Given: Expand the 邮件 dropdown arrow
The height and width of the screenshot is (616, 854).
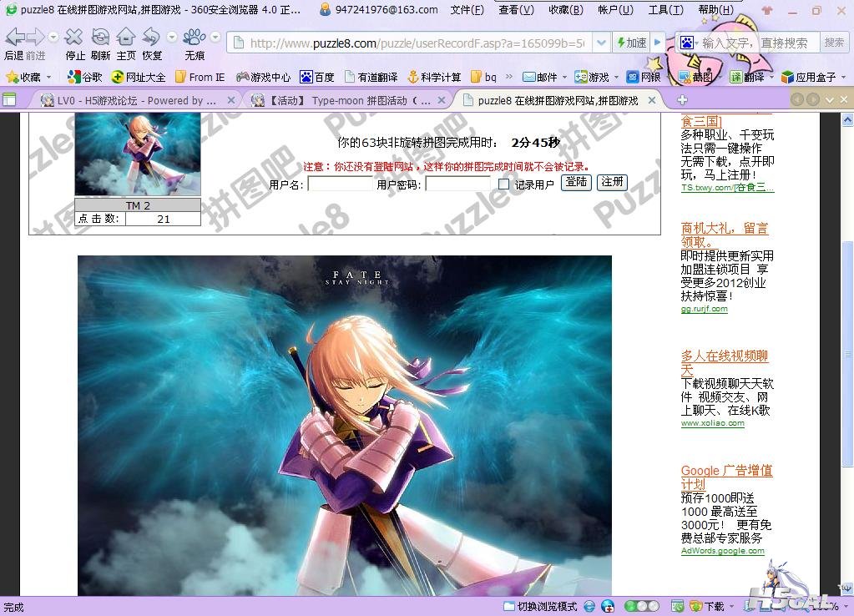Looking at the screenshot, I should click(564, 78).
